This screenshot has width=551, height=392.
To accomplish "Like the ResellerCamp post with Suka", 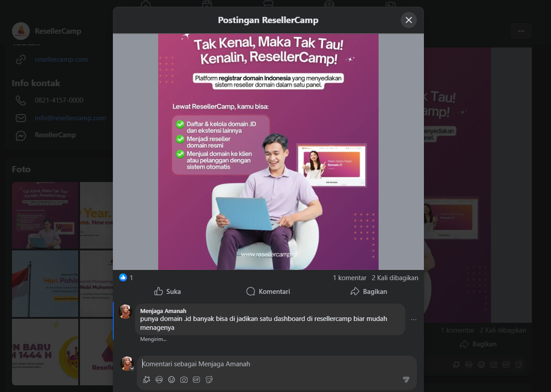I will (168, 292).
